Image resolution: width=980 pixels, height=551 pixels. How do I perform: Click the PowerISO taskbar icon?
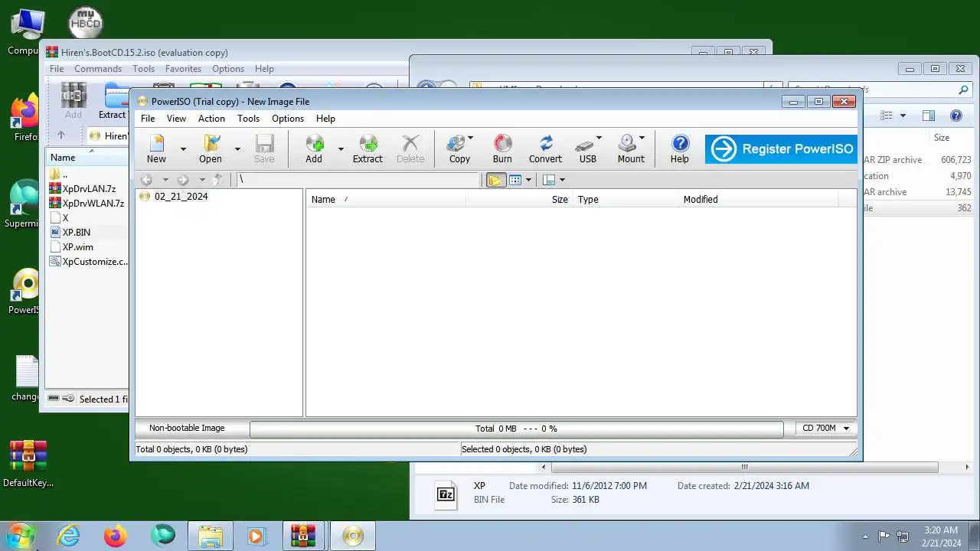coord(352,536)
